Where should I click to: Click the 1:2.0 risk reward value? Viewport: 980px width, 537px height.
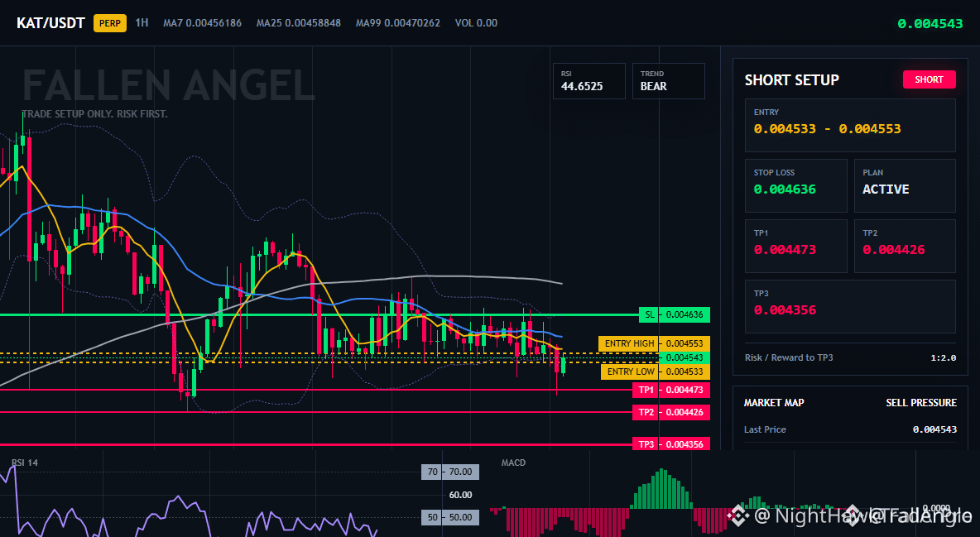[943, 357]
